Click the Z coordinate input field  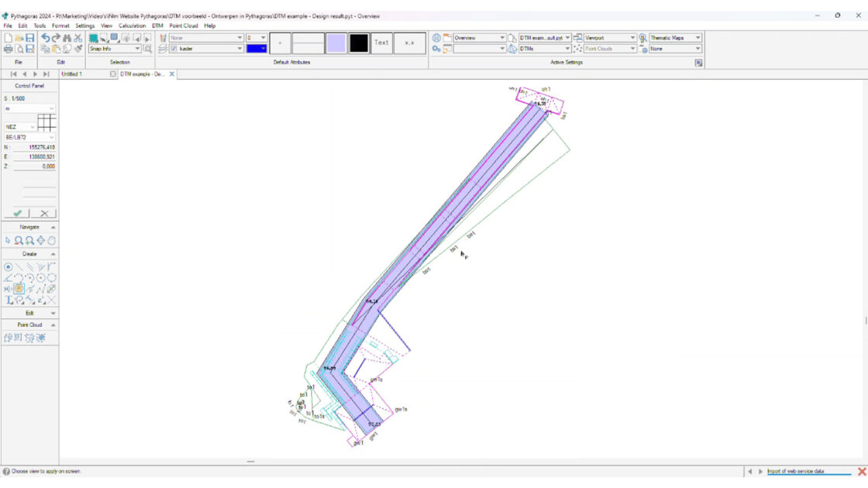coord(34,167)
